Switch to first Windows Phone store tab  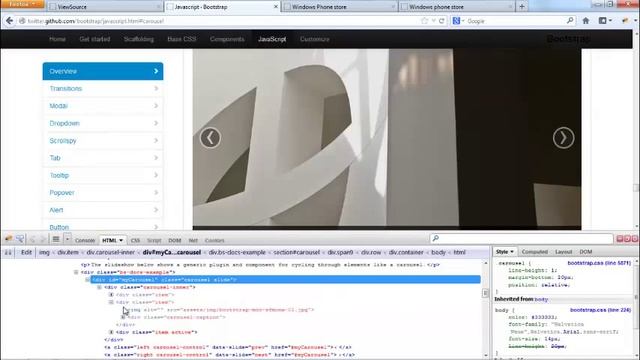(x=339, y=7)
